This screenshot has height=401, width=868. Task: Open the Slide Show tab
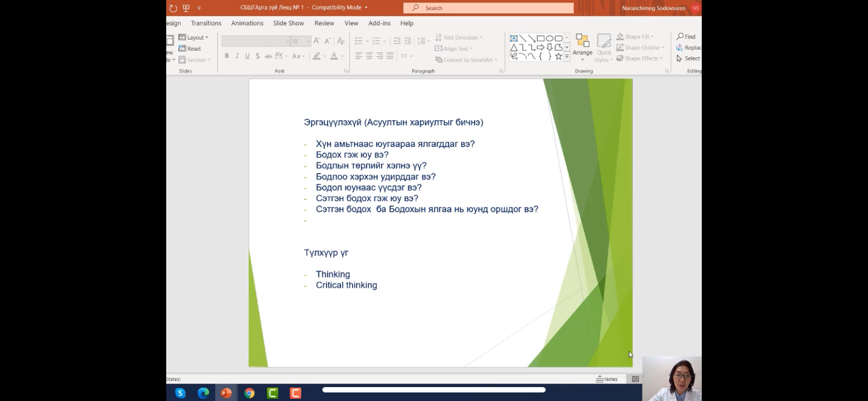(288, 23)
